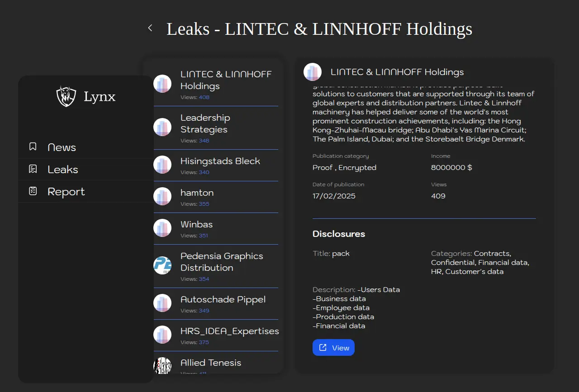Viewport: 579px width, 392px height.
Task: Click the Winbas avatar thumbnail
Action: [x=162, y=228]
